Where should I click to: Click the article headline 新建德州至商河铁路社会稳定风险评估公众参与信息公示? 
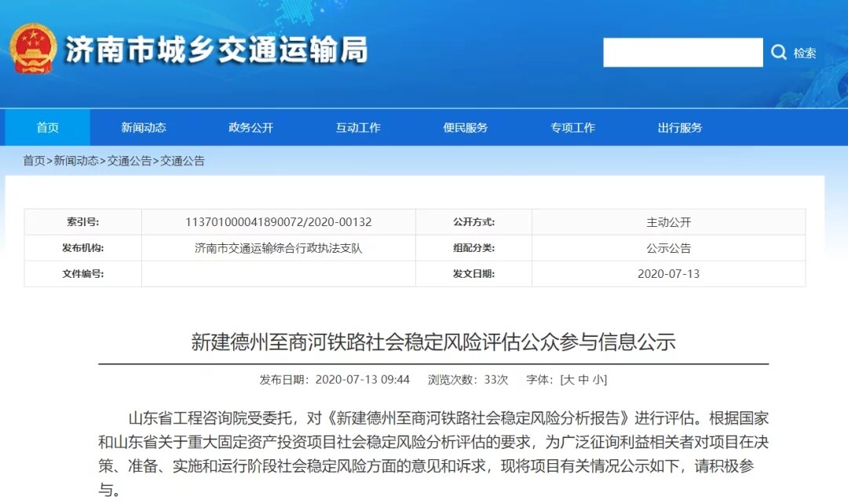[x=433, y=342]
